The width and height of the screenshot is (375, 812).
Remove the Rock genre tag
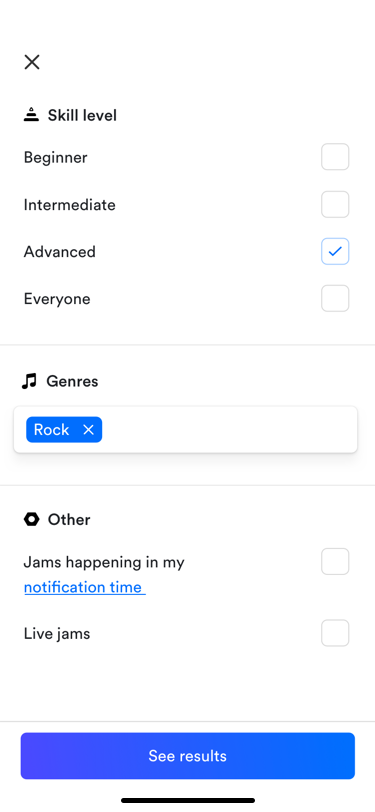pyautogui.click(x=89, y=429)
